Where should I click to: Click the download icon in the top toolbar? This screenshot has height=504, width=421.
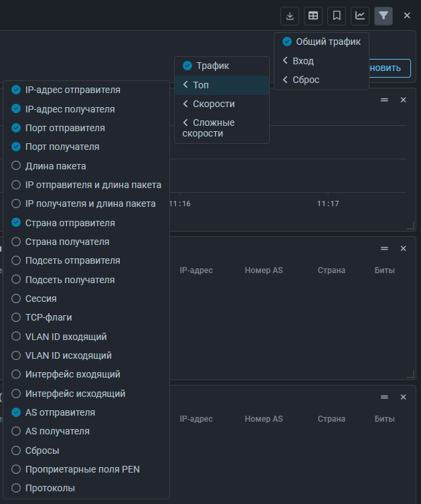tap(290, 15)
